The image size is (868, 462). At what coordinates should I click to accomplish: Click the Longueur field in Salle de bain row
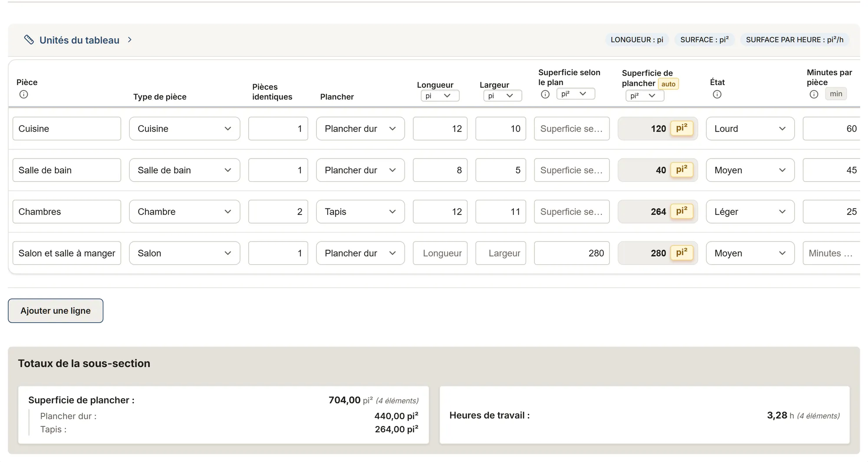[440, 170]
